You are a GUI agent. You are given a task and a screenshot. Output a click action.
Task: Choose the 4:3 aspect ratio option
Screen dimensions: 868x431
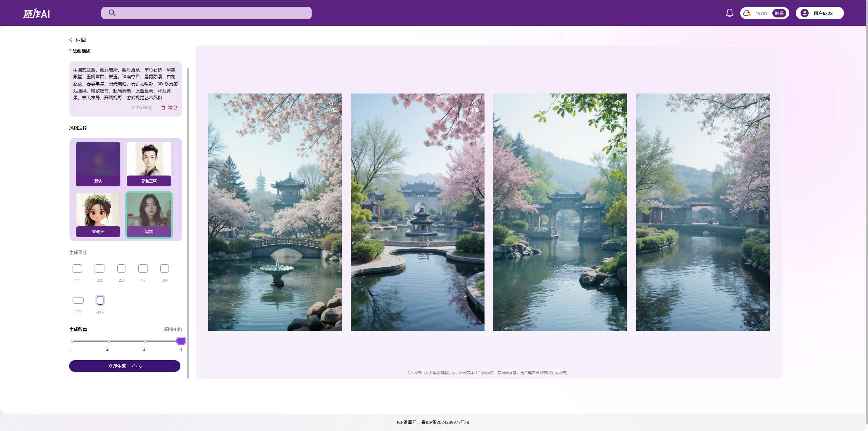(143, 269)
